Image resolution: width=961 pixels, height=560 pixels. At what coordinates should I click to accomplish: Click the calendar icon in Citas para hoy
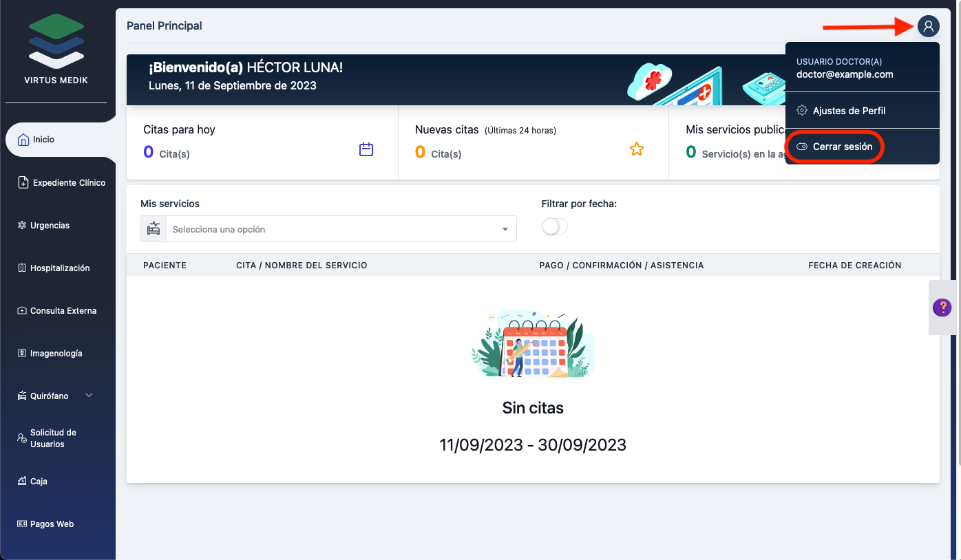click(366, 149)
